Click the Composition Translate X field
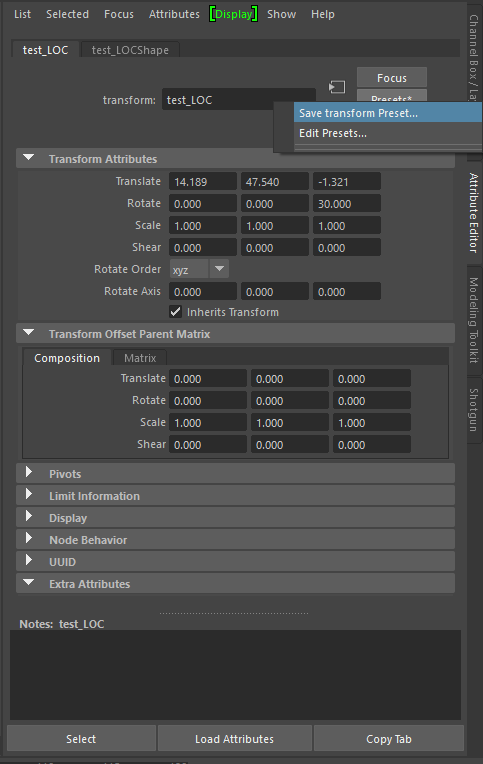483x764 pixels. 208,378
